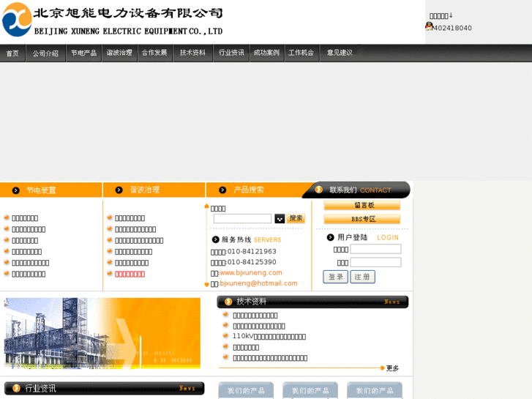Screen dimensions: 532x399
Task: Click the 谐波治理 orange section header
Action: 154,190
